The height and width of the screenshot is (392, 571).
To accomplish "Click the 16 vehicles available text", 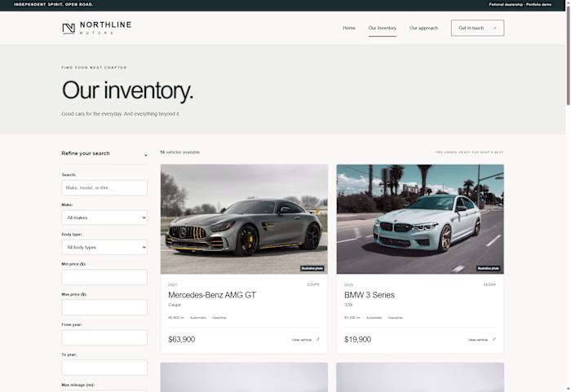I will pyautogui.click(x=180, y=152).
